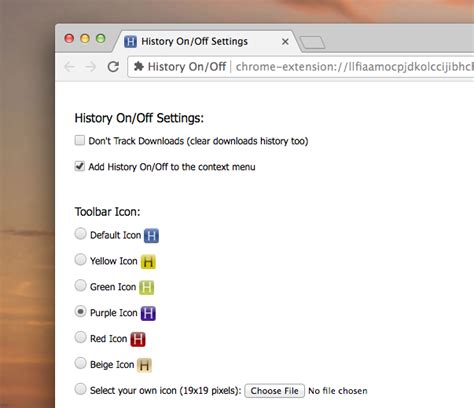Image resolution: width=474 pixels, height=408 pixels.
Task: Click the blue Default Icon H image
Action: 151,236
